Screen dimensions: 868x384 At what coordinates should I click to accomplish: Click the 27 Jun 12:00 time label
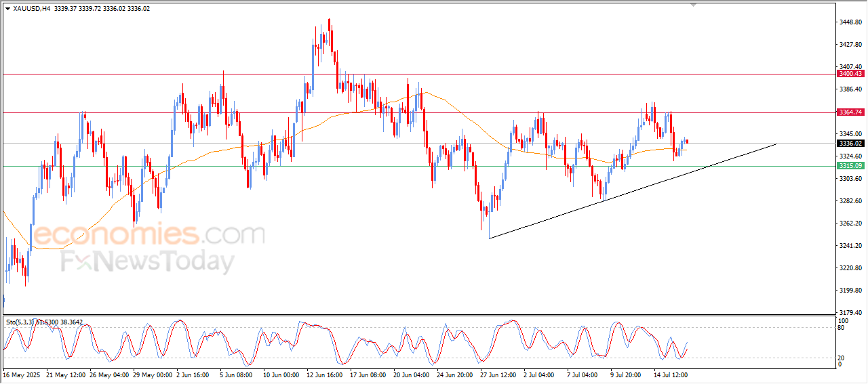(x=497, y=375)
